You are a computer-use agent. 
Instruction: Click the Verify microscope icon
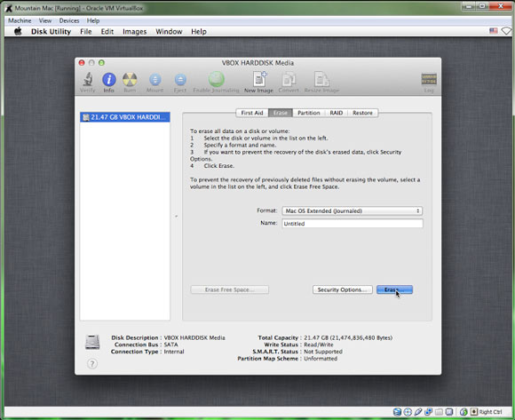87,79
